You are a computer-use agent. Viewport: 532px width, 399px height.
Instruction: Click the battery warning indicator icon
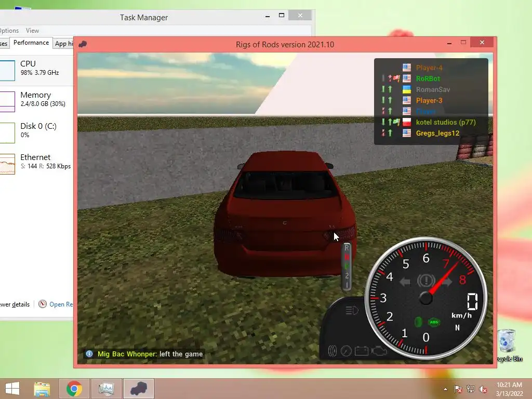[x=362, y=351]
